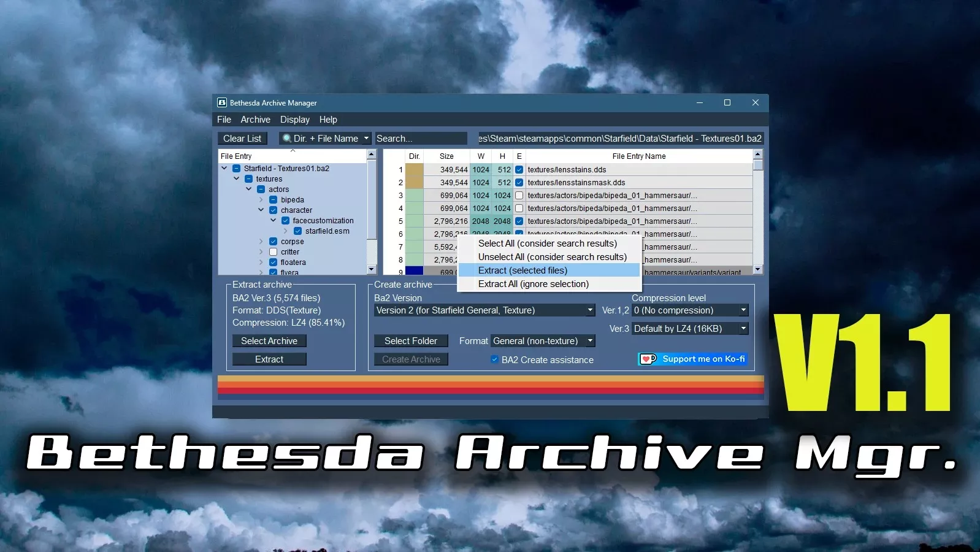980x552 pixels.
Task: Click the Select Folder button
Action: pyautogui.click(x=411, y=341)
